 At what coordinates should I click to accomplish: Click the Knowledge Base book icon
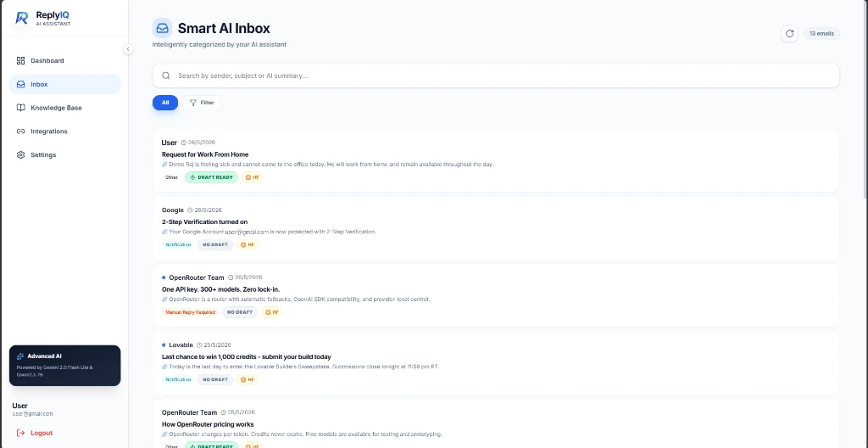pyautogui.click(x=20, y=108)
